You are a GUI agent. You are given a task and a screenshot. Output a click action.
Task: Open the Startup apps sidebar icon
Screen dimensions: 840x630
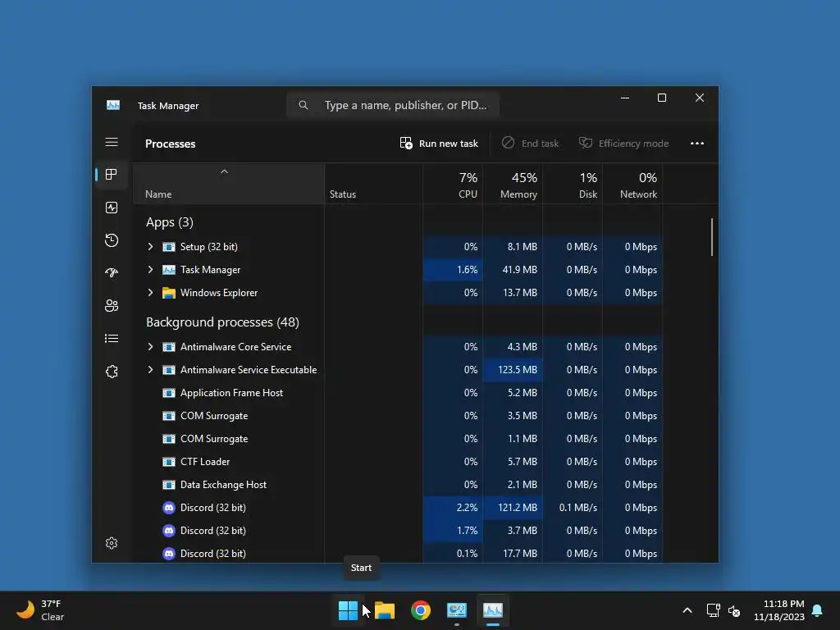point(112,272)
